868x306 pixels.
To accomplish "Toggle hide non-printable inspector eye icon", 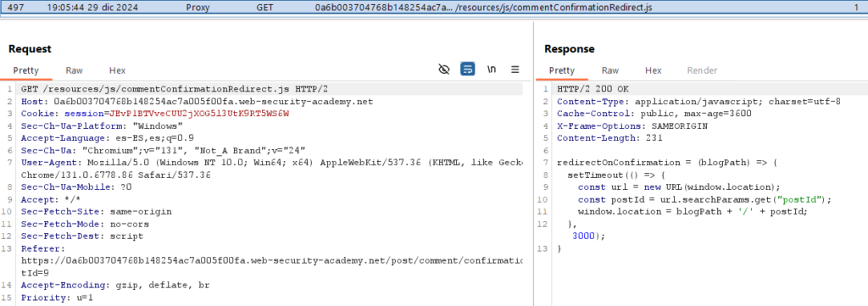I will click(x=443, y=70).
